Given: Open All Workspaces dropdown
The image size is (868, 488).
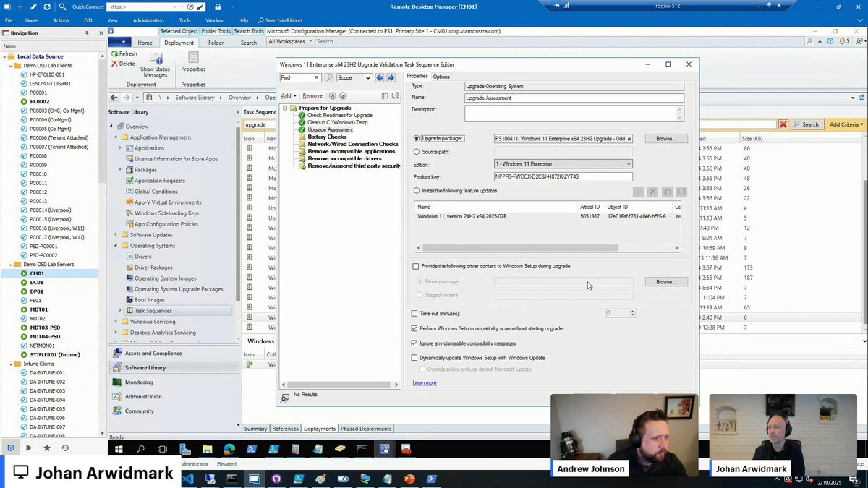Looking at the screenshot, I should (x=291, y=41).
